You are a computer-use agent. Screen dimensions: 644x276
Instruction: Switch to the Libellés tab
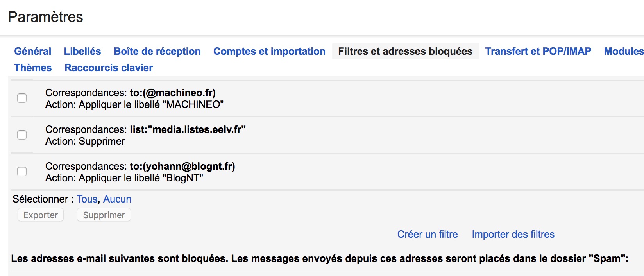pos(82,51)
